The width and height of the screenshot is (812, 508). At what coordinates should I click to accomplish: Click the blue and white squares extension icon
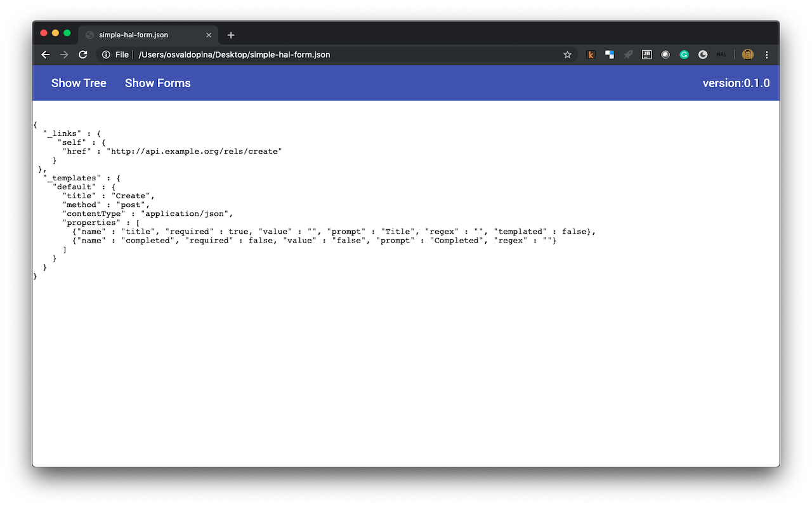tap(610, 55)
